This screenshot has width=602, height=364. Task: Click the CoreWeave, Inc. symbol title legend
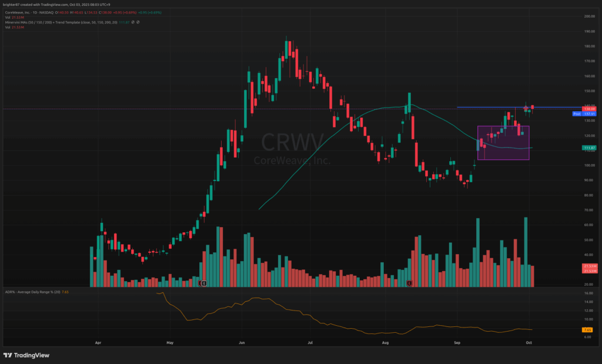[x=24, y=12]
